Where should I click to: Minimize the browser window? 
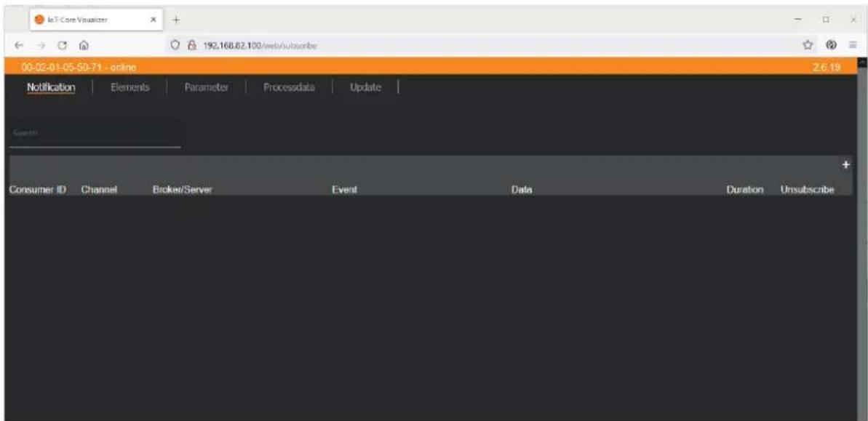click(x=799, y=19)
